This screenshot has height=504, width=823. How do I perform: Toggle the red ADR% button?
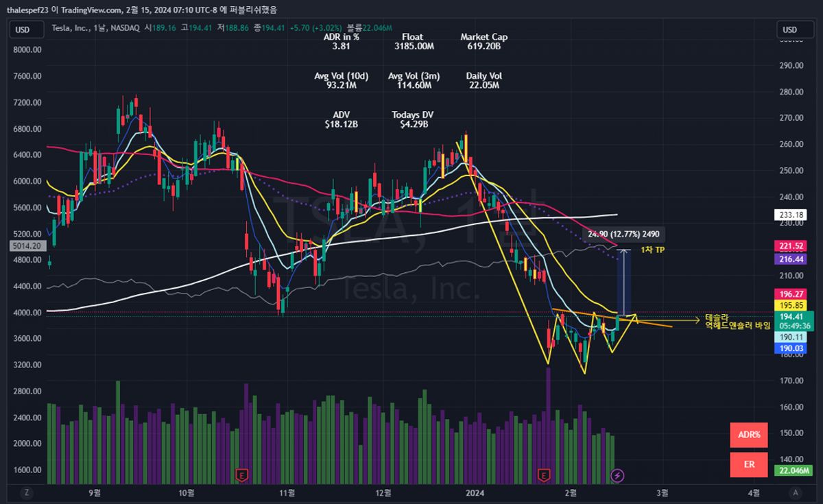click(x=749, y=435)
